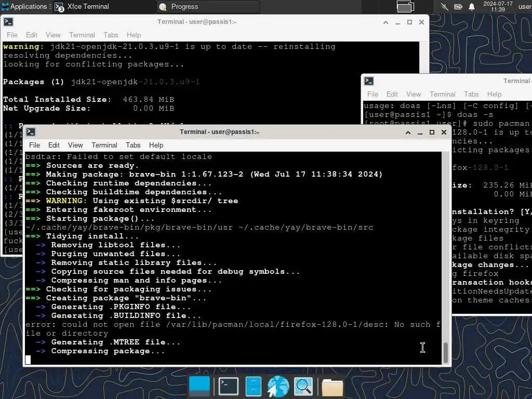The height and width of the screenshot is (399, 532).
Task: Open Tabs menu in right terminal window
Action: (x=471, y=95)
